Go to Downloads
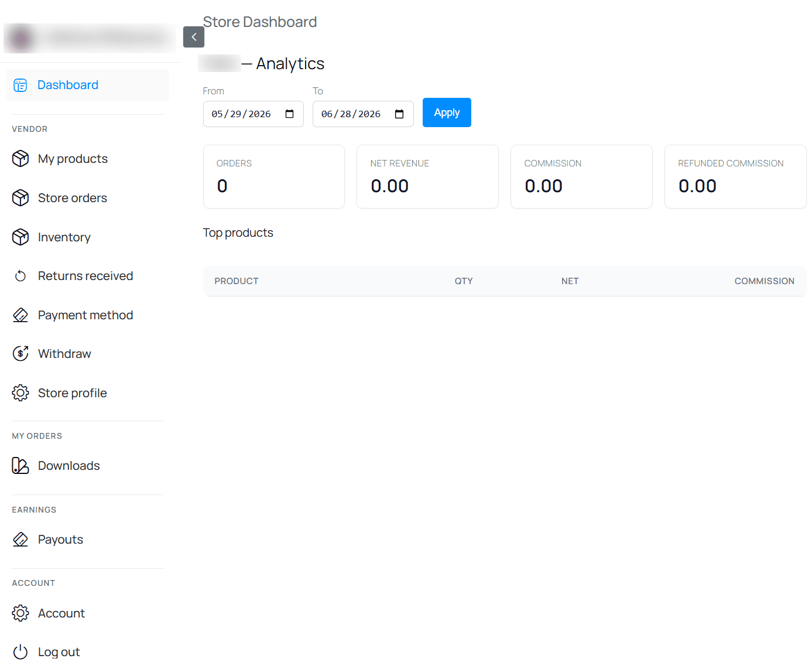The height and width of the screenshot is (662, 812). (x=69, y=466)
